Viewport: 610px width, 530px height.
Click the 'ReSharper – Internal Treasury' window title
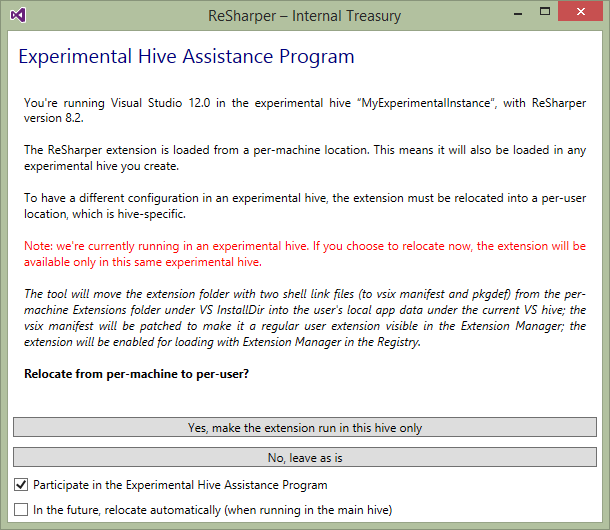click(304, 16)
